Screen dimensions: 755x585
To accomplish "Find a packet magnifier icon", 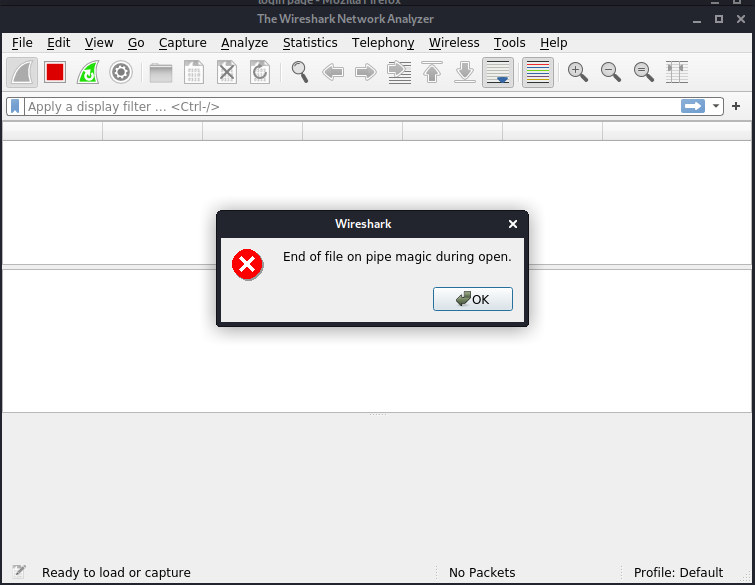I will 299,73.
